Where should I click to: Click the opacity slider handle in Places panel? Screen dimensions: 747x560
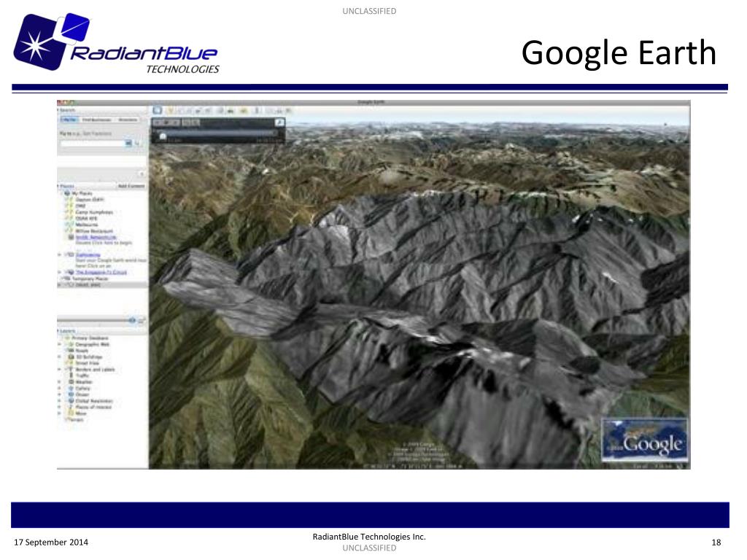point(132,320)
